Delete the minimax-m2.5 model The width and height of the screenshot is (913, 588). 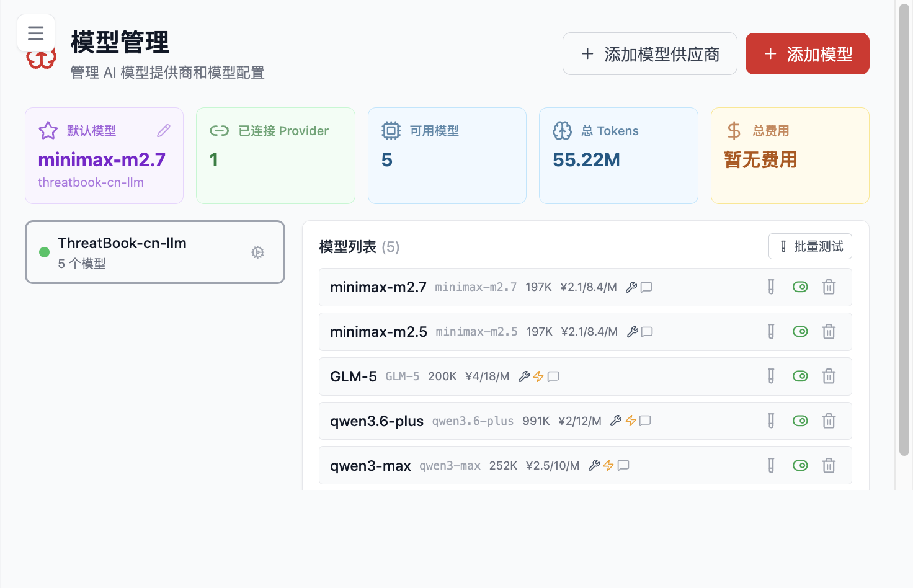tap(829, 331)
